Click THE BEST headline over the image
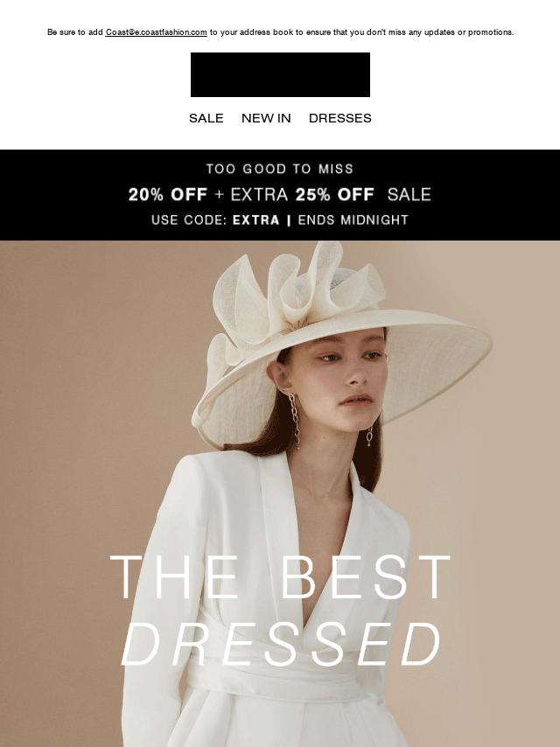This screenshot has height=747, width=560. tap(280, 577)
